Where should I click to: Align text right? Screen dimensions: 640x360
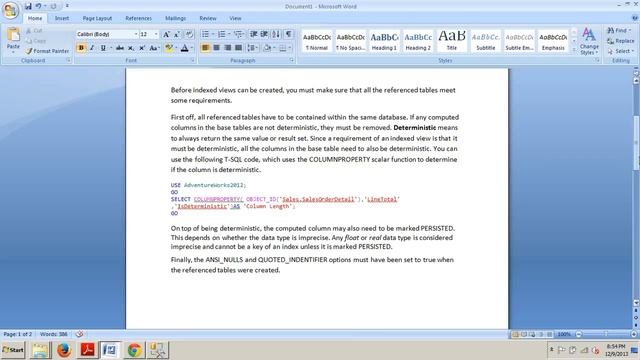[x=227, y=48]
